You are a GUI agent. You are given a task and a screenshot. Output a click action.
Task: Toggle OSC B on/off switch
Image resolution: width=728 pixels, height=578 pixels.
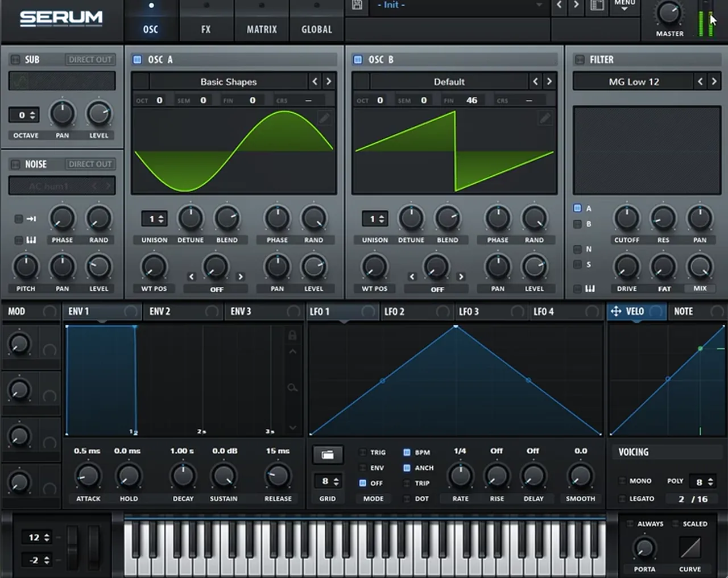click(x=358, y=59)
